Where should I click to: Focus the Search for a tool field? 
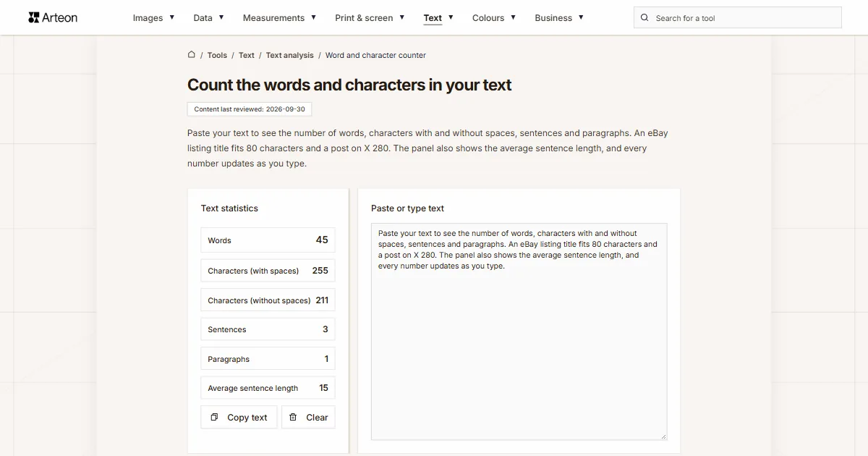738,17
